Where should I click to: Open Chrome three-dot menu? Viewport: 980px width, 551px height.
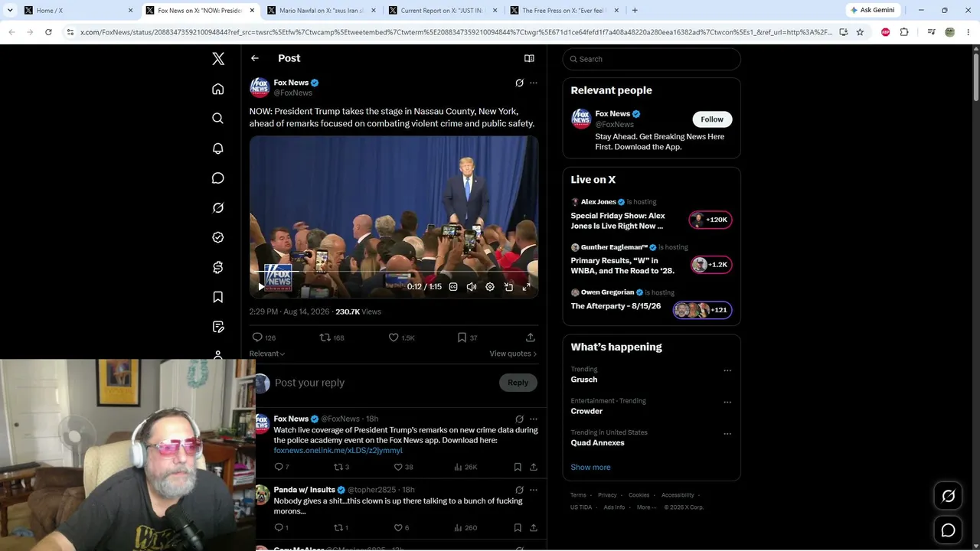coord(969,32)
